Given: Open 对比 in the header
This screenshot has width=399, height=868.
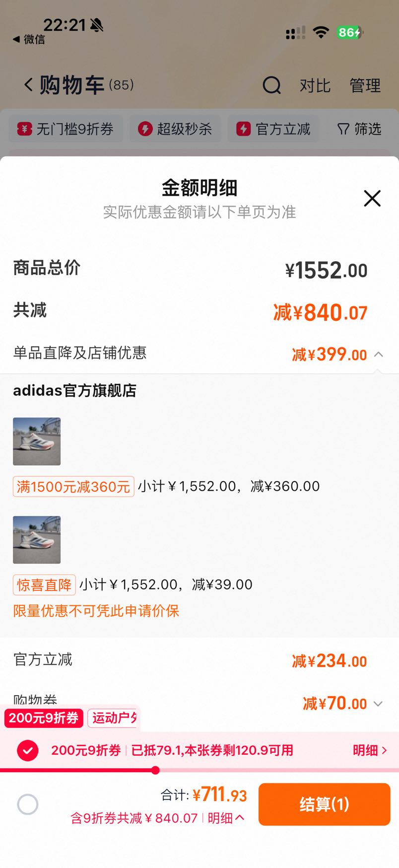Looking at the screenshot, I should click(x=315, y=85).
